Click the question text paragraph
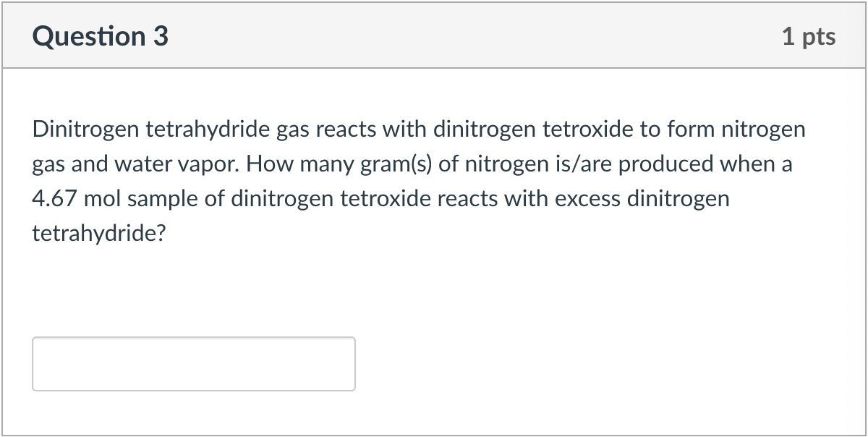 pyautogui.click(x=418, y=181)
